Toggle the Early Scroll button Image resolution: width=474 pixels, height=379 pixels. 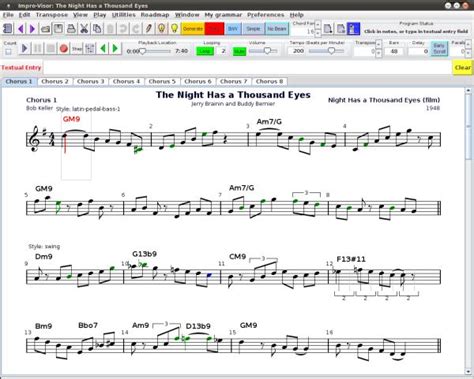pos(439,49)
